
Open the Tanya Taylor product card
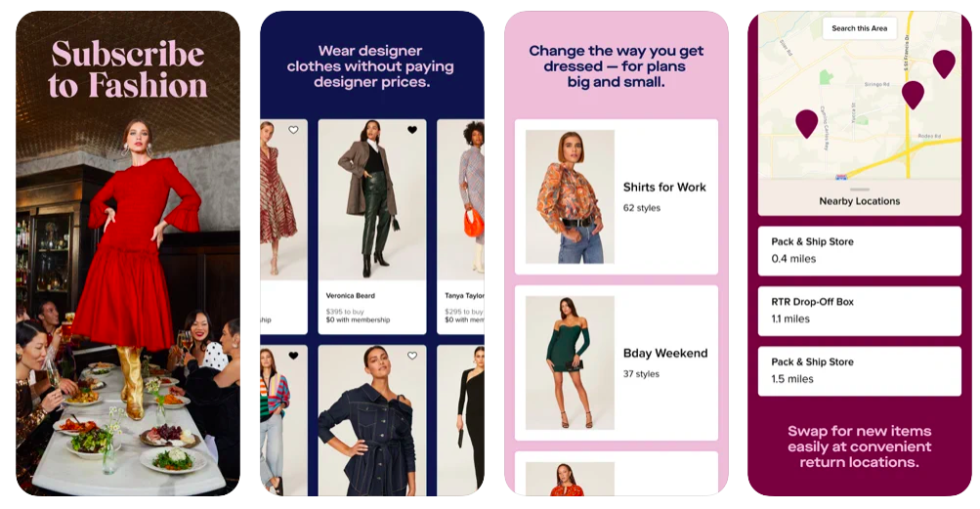460,227
